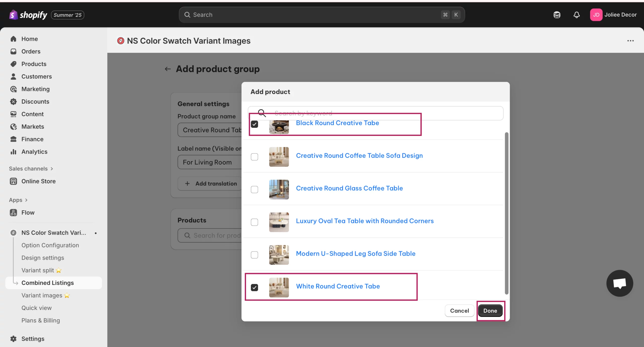The height and width of the screenshot is (347, 644).
Task: Click Done to confirm the selected products
Action: pyautogui.click(x=490, y=311)
